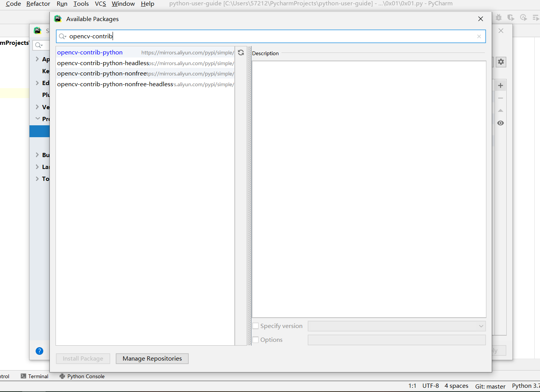The height and width of the screenshot is (392, 540).
Task: Collapse the Pr... settings tree node
Action: tap(38, 119)
